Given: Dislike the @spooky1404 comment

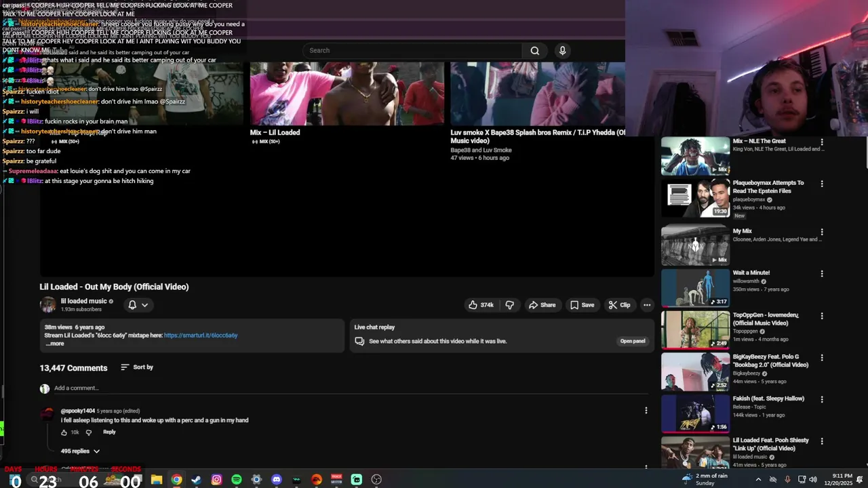Looking at the screenshot, I should point(88,432).
